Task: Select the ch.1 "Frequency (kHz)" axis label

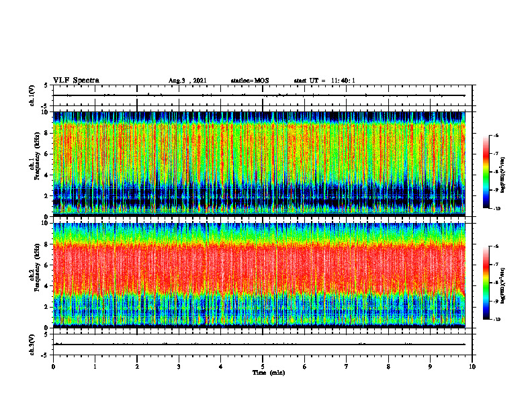Action: pyautogui.click(x=38, y=154)
